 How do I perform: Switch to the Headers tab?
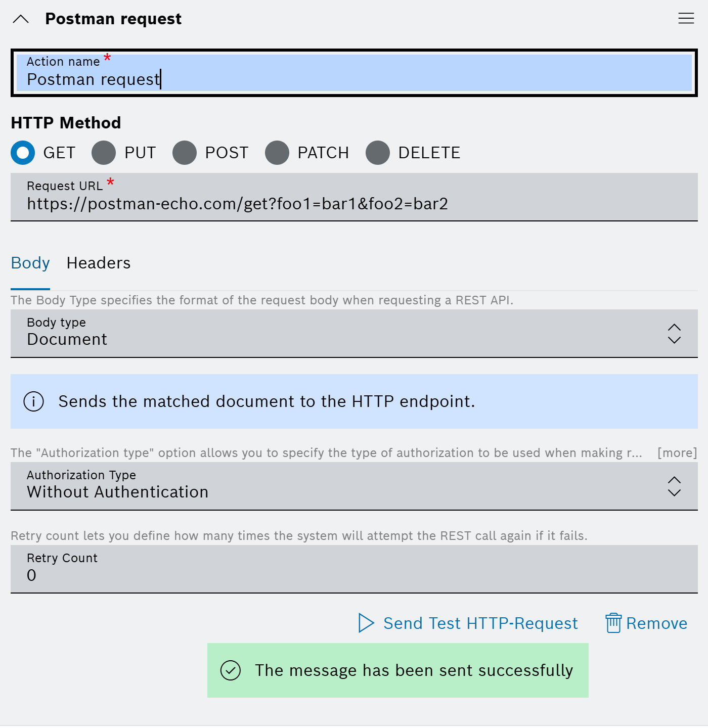99,263
